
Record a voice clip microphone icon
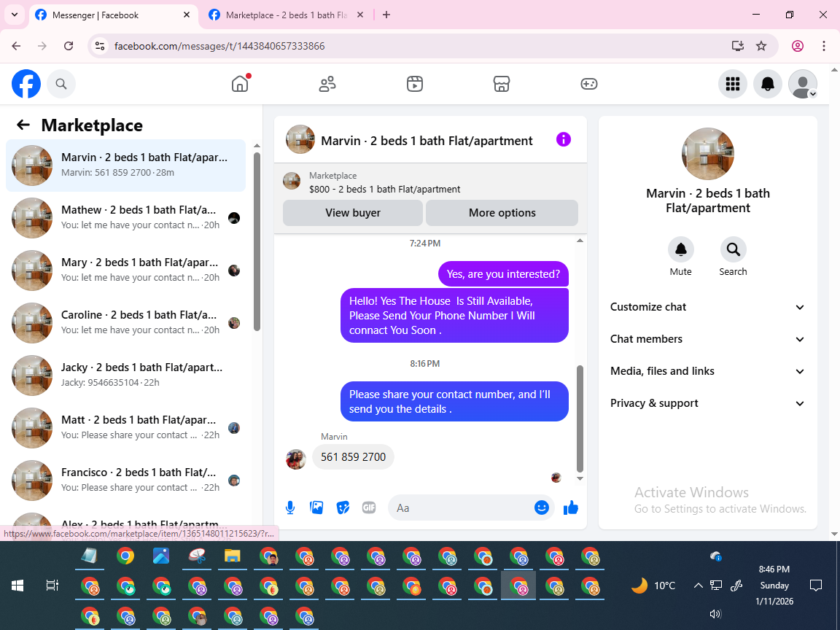(x=289, y=507)
